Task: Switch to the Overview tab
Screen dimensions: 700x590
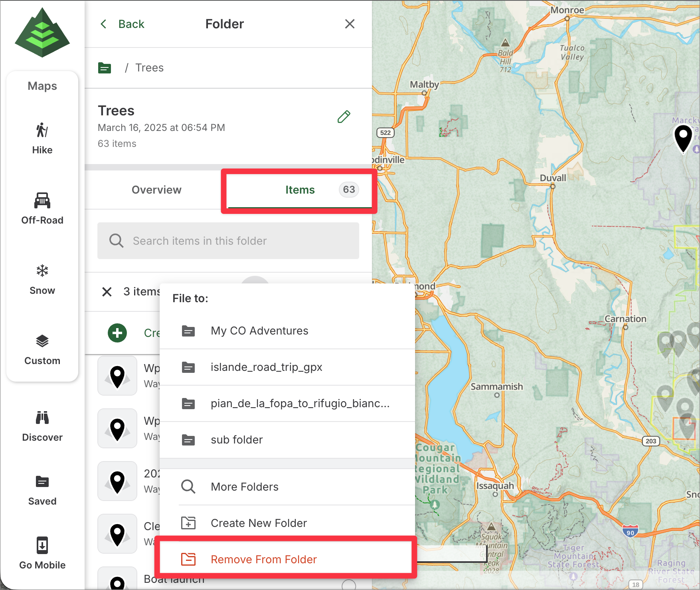Action: click(x=156, y=190)
